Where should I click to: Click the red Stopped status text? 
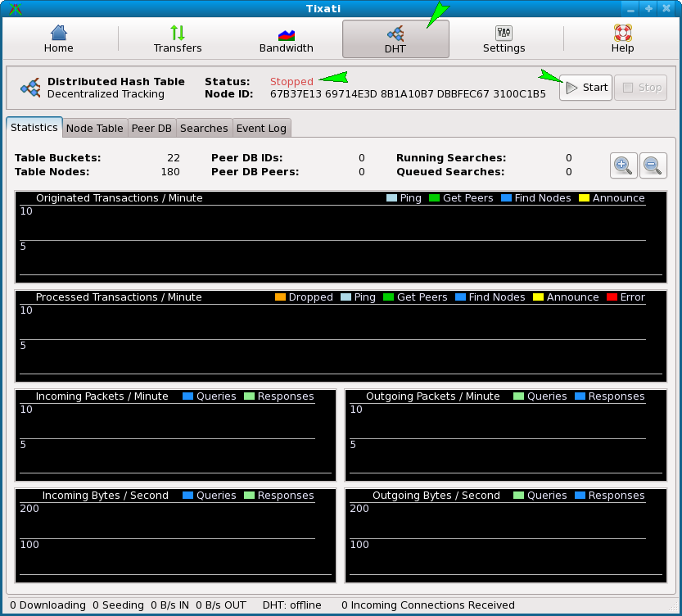click(291, 82)
